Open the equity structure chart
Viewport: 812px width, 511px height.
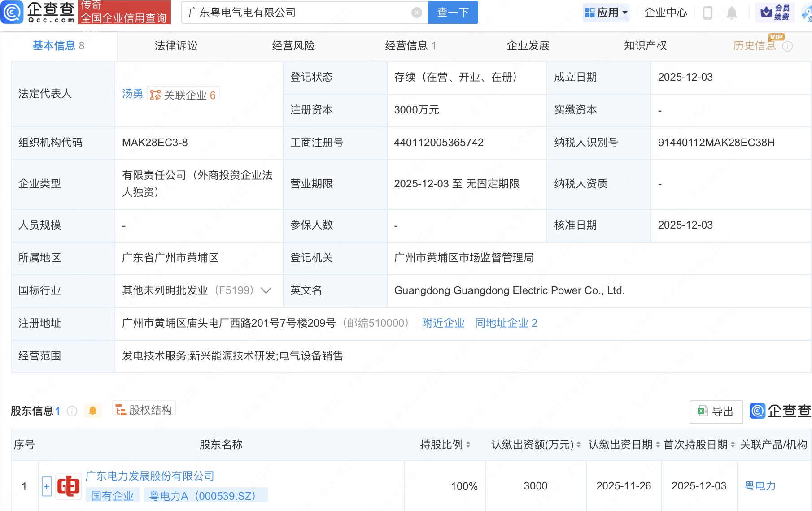144,410
